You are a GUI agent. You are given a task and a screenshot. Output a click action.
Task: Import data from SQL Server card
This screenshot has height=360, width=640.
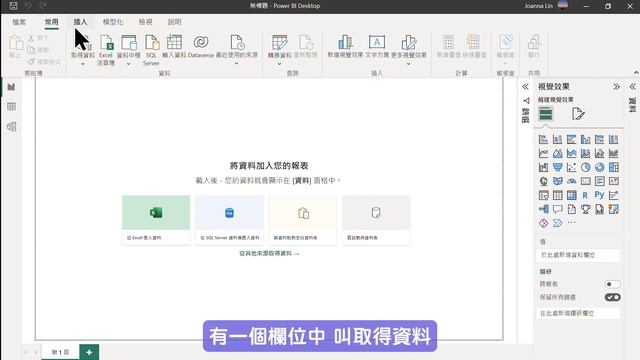229,220
